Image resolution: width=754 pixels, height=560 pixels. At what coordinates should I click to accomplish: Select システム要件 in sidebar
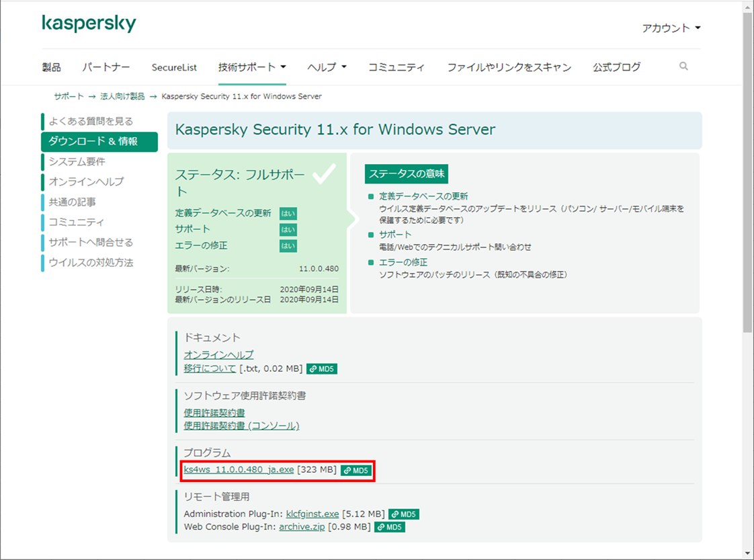(x=77, y=161)
